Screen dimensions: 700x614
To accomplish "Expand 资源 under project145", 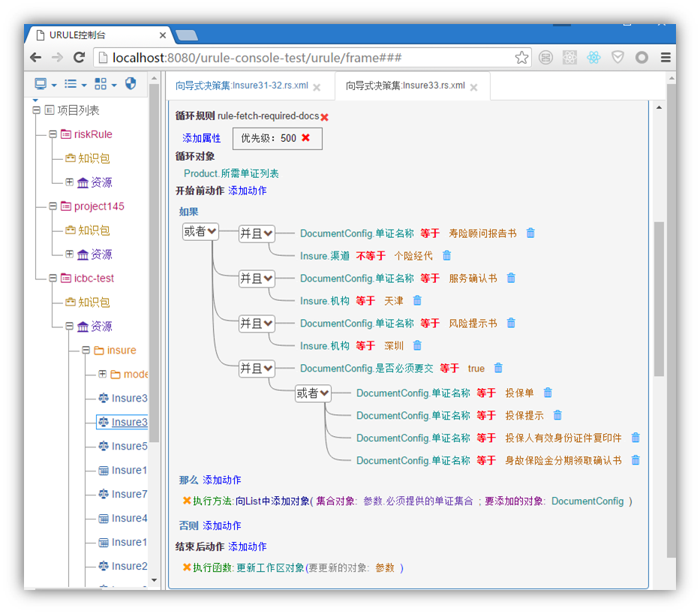I will 69,254.
